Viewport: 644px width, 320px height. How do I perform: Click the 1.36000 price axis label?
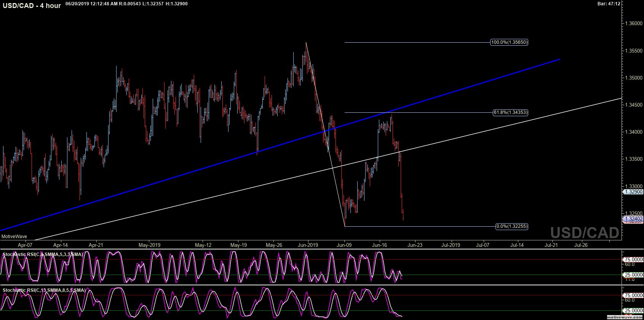pyautogui.click(x=634, y=24)
